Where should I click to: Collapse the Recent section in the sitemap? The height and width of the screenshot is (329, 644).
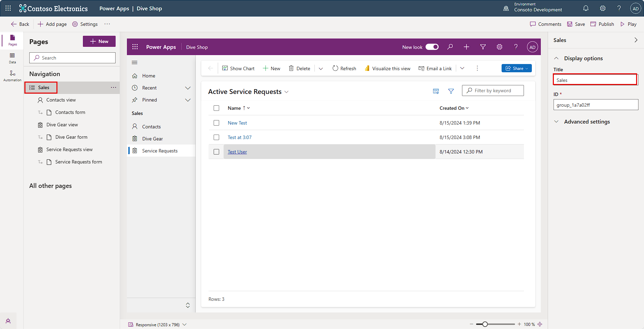coord(188,88)
